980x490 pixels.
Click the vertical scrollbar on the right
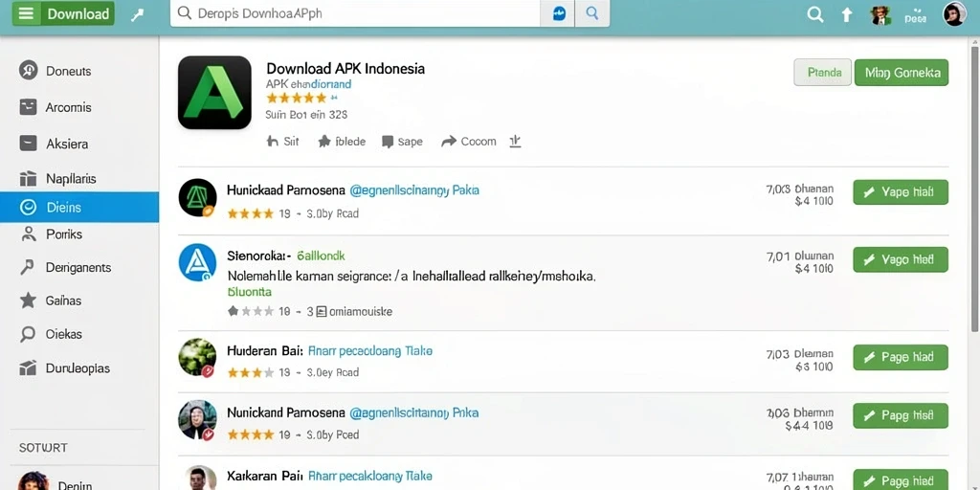(x=975, y=188)
